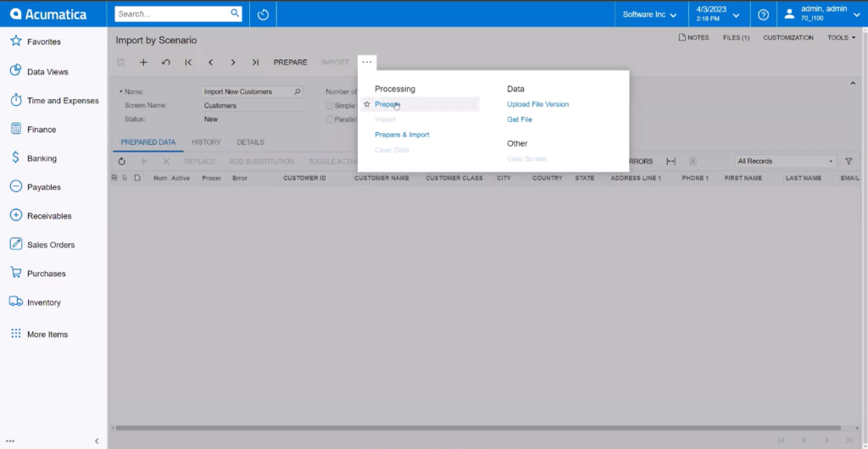Open the Software Inc company dropdown
The height and width of the screenshot is (449, 868).
(x=649, y=14)
